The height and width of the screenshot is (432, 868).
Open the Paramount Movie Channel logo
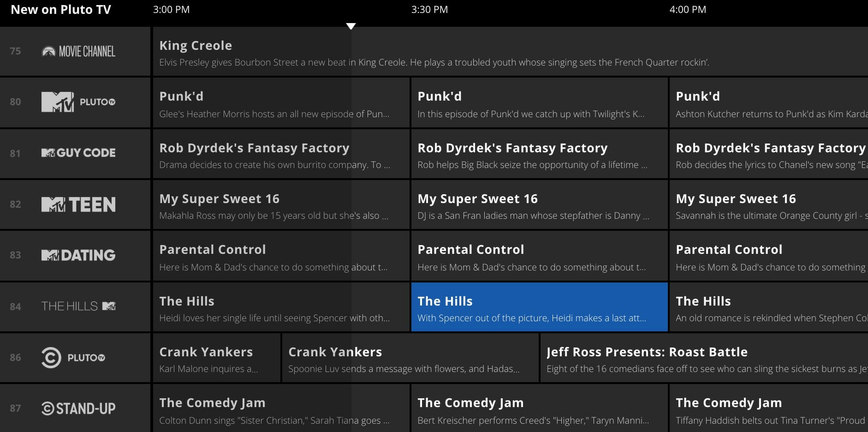tap(78, 51)
